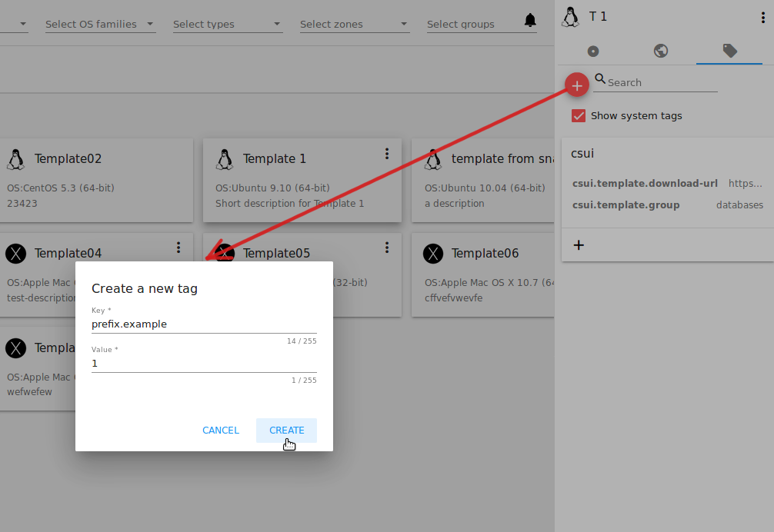The height and width of the screenshot is (532, 774).
Task: Click the Create a new tag heading
Action: [145, 289]
